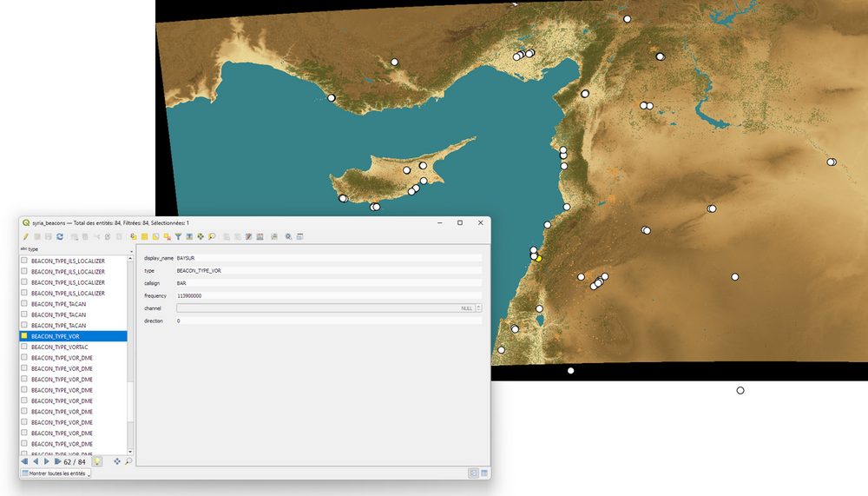Move selection to top of table
This screenshot has width=868, height=496.
(x=189, y=236)
